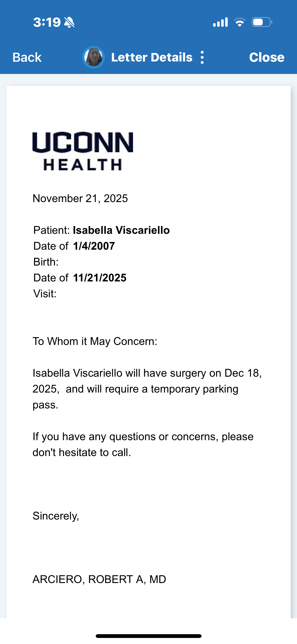Viewport: 297px width, 644px height.
Task: Tap the UCONN Health logo
Action: click(x=83, y=151)
